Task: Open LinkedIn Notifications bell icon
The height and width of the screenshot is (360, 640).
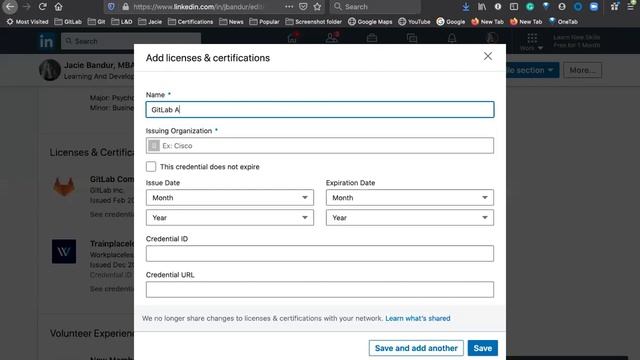Action: coord(452,38)
